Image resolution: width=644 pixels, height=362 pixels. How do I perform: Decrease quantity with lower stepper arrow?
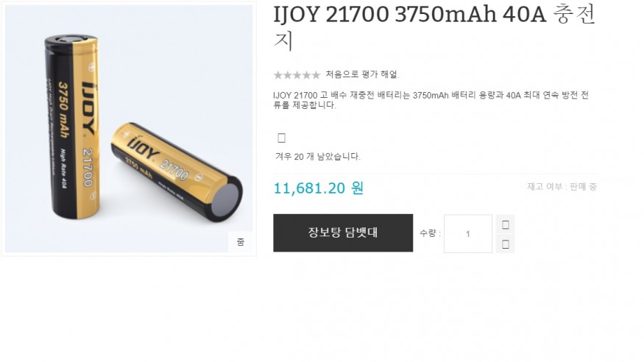coord(505,244)
